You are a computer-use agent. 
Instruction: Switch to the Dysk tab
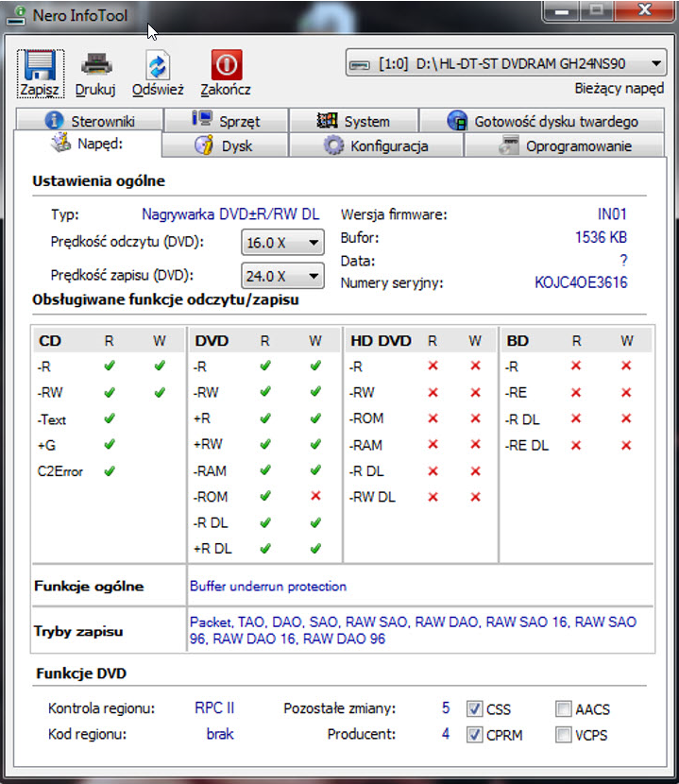point(225,145)
